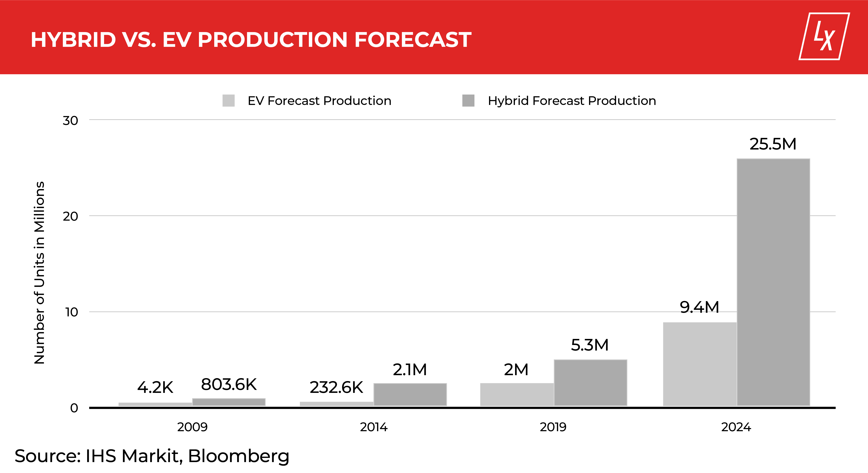
Task: Click the '2014' x-axis label
Action: 374,427
